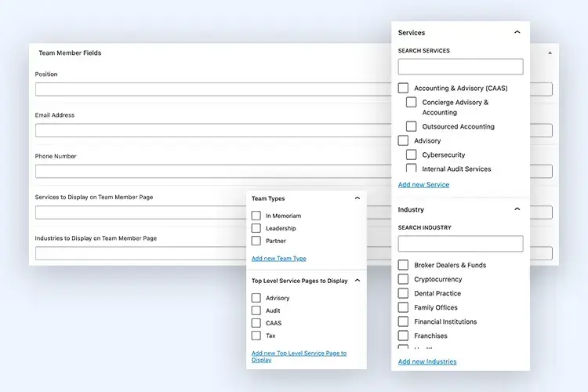588x392 pixels.
Task: Collapse Team Member Fields section arrow
Action: 550,53
